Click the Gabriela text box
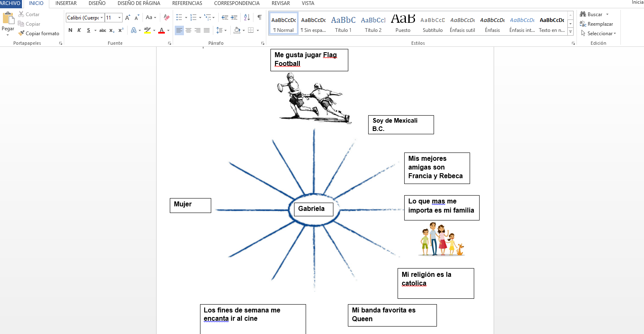This screenshot has height=334, width=644. coord(314,209)
